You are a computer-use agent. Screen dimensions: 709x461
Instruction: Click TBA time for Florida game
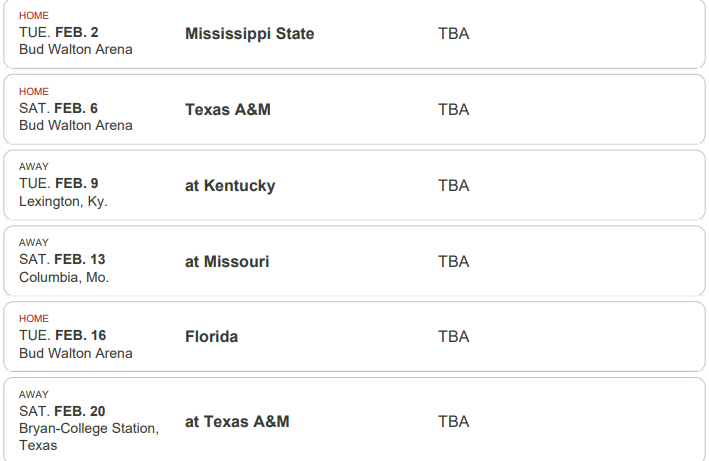pyautogui.click(x=454, y=337)
